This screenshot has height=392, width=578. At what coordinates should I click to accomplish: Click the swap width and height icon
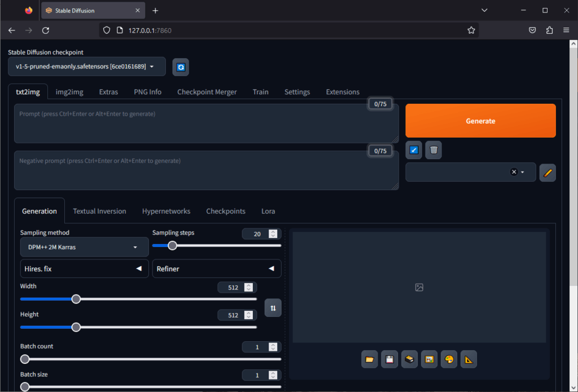pos(273,308)
